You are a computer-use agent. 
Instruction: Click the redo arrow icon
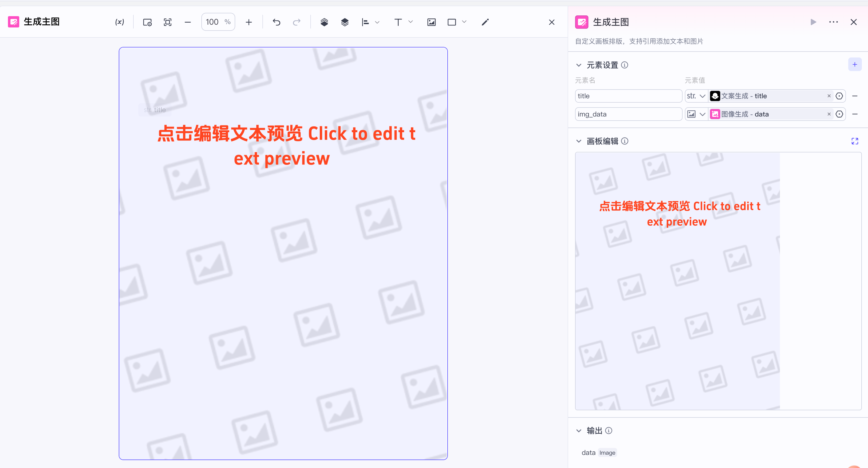tap(297, 22)
